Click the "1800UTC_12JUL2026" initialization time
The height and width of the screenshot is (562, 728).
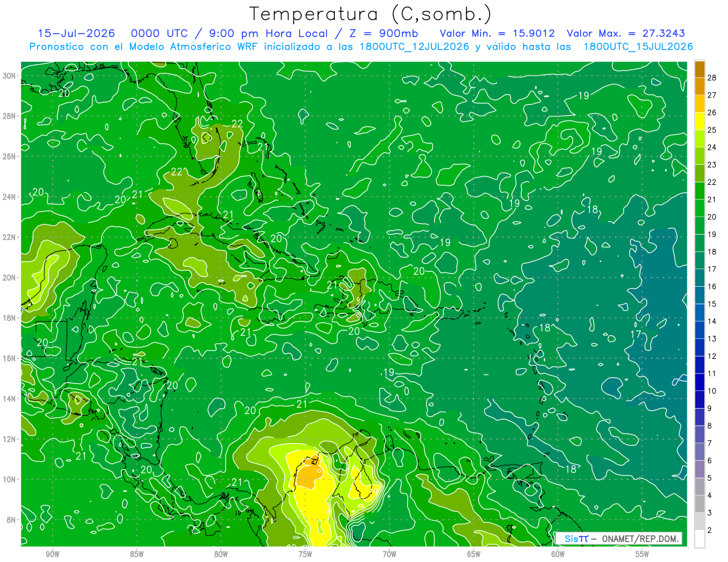pos(414,47)
